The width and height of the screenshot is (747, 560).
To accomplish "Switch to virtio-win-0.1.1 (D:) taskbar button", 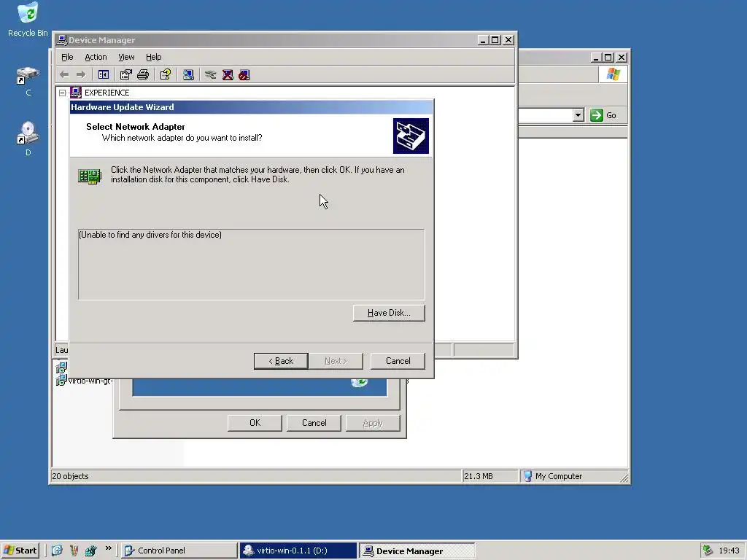I will click(298, 551).
